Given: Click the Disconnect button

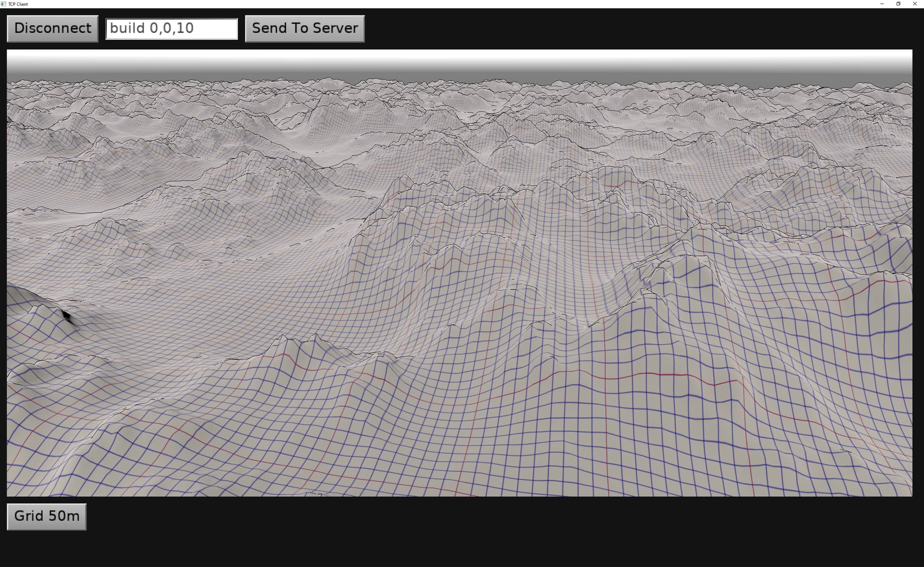Looking at the screenshot, I should (52, 28).
